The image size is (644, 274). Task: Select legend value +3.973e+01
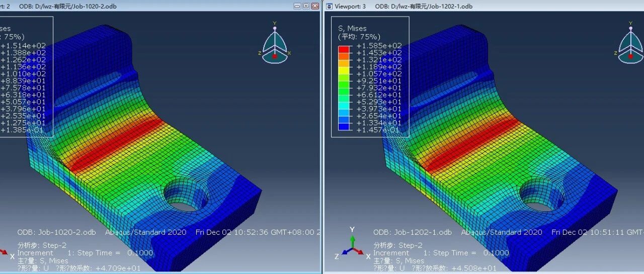click(x=379, y=109)
